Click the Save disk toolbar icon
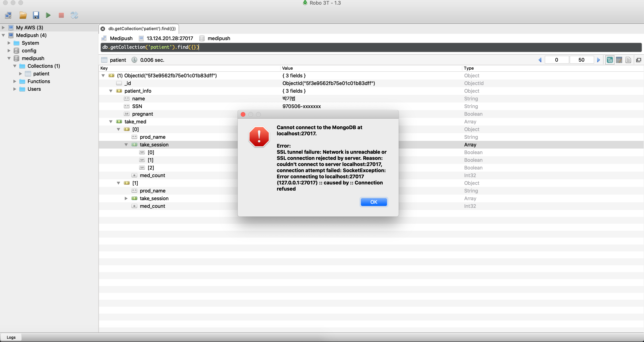 36,15
